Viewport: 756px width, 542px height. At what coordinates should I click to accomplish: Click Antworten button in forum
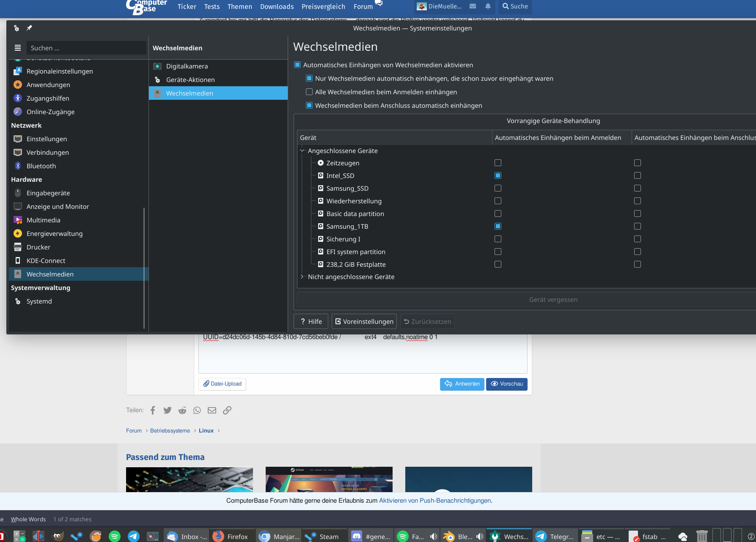point(462,384)
